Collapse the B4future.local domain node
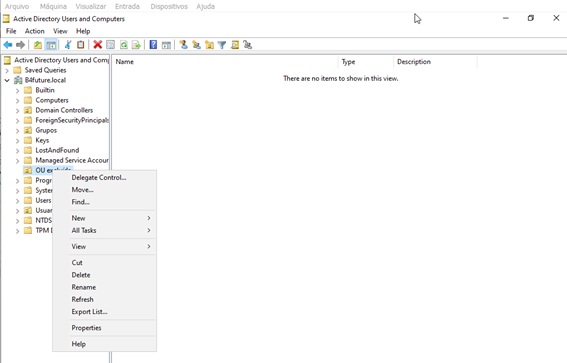 click(7, 80)
